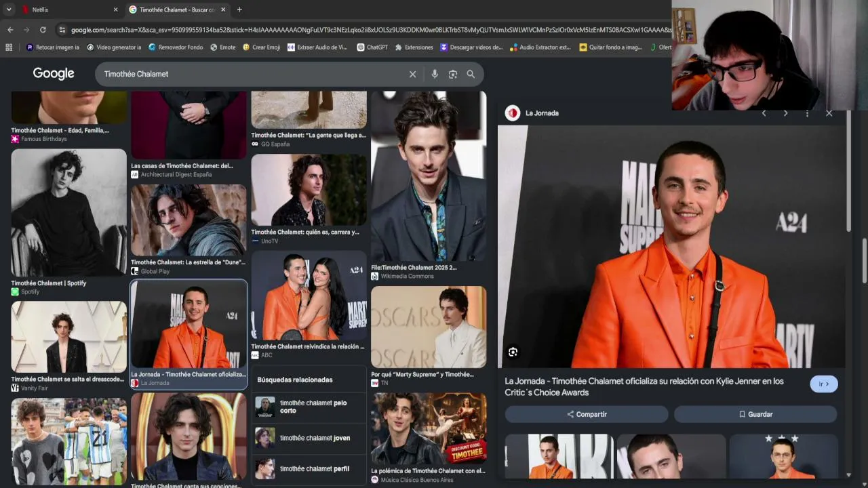
Task: Click the 'Las casas de Timothée Chalamet' caption
Action: [x=182, y=166]
